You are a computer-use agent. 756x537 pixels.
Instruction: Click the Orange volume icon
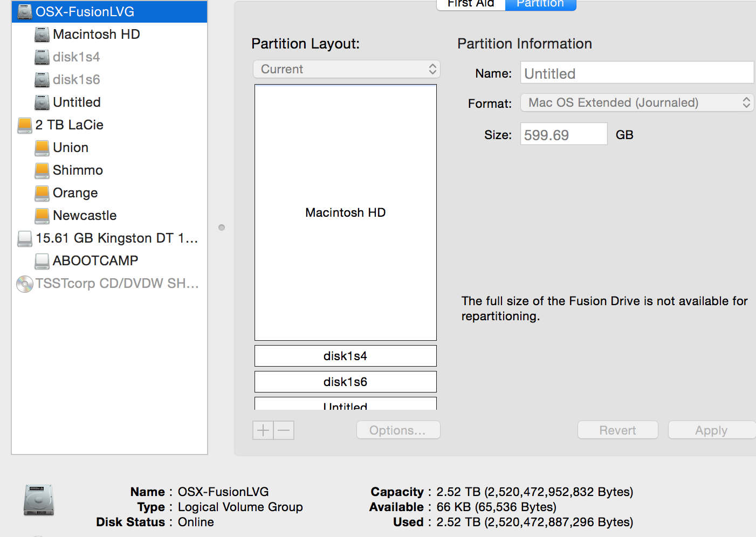(42, 193)
